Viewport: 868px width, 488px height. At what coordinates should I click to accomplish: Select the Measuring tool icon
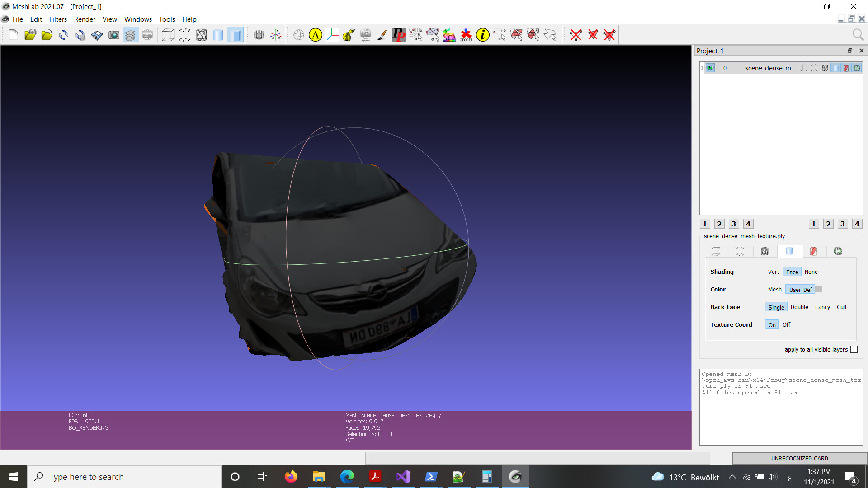349,35
